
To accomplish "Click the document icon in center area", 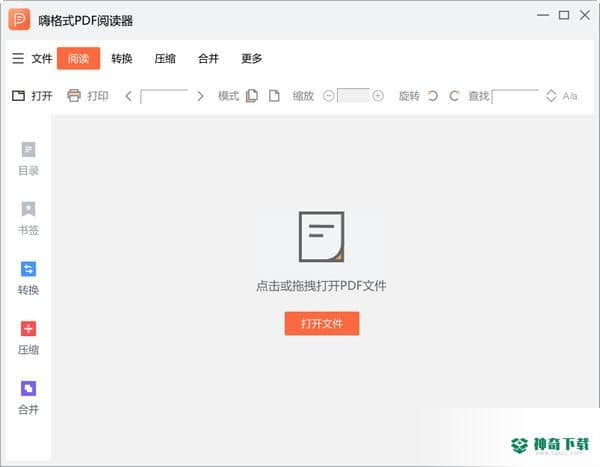I will 321,237.
